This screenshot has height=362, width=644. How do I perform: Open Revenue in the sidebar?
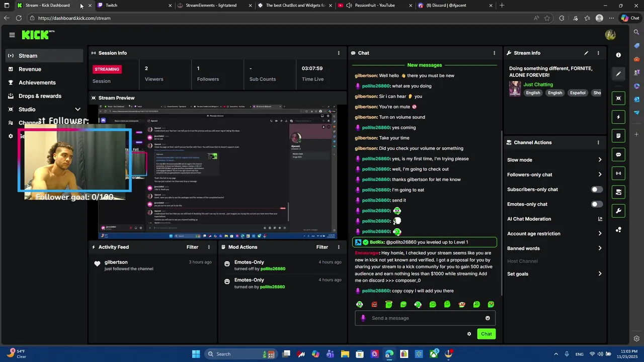click(44, 69)
